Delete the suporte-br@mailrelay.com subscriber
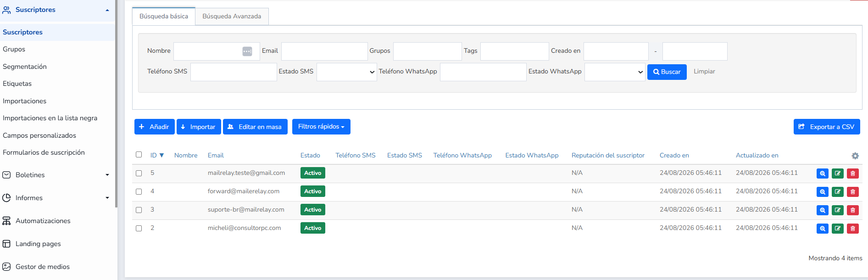 tap(853, 210)
